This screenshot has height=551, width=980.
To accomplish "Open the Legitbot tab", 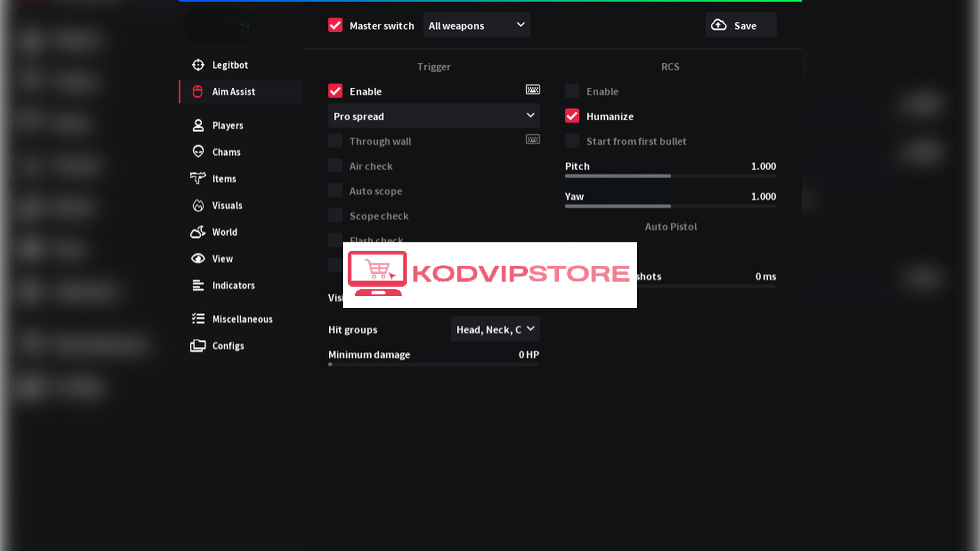I will [241, 65].
